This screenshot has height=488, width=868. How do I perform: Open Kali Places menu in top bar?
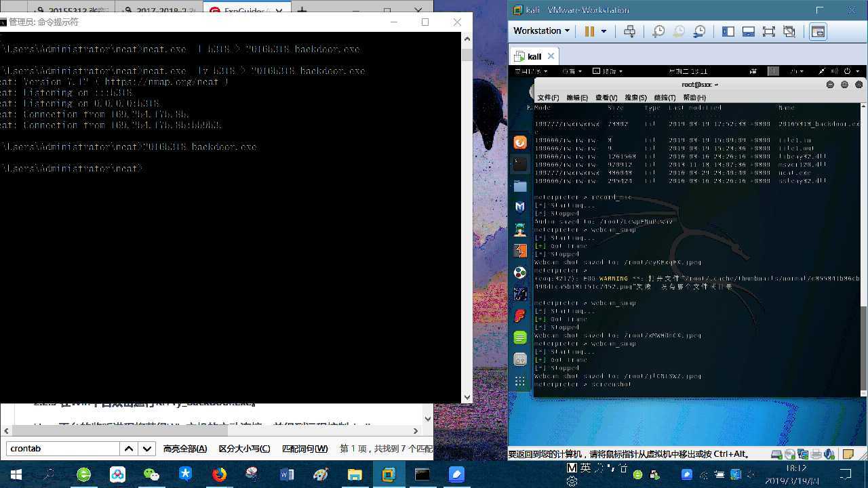572,70
